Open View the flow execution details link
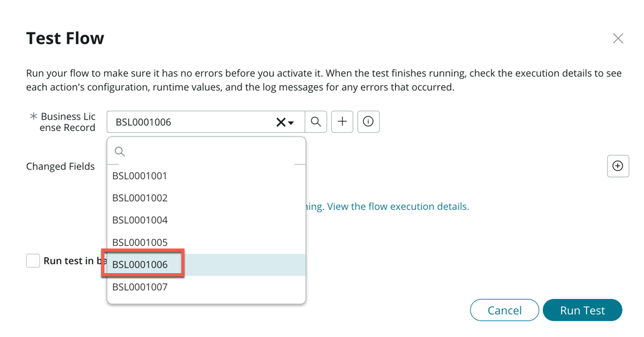 point(398,207)
